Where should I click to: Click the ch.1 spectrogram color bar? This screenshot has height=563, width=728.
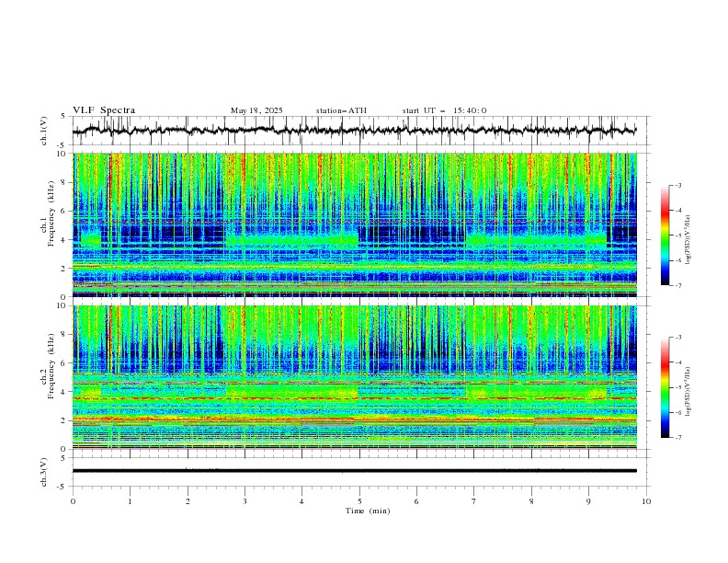click(665, 235)
